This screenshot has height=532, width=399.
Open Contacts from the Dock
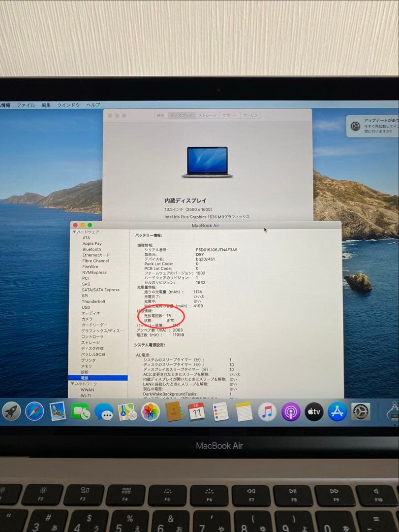coord(174,411)
